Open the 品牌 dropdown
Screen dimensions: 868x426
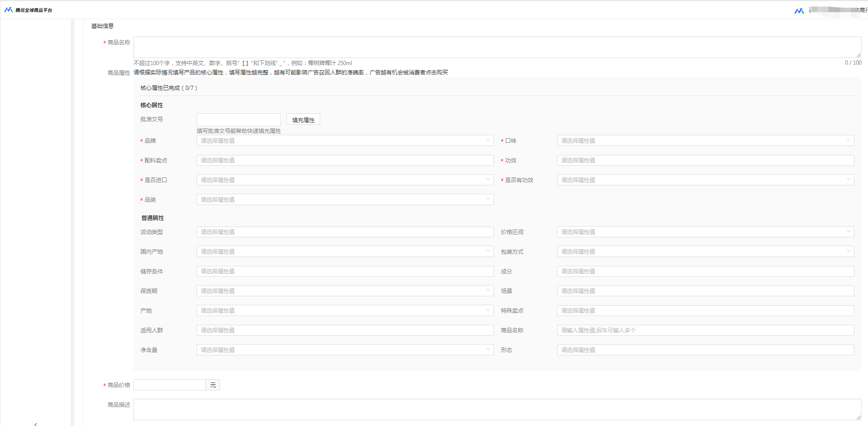345,140
